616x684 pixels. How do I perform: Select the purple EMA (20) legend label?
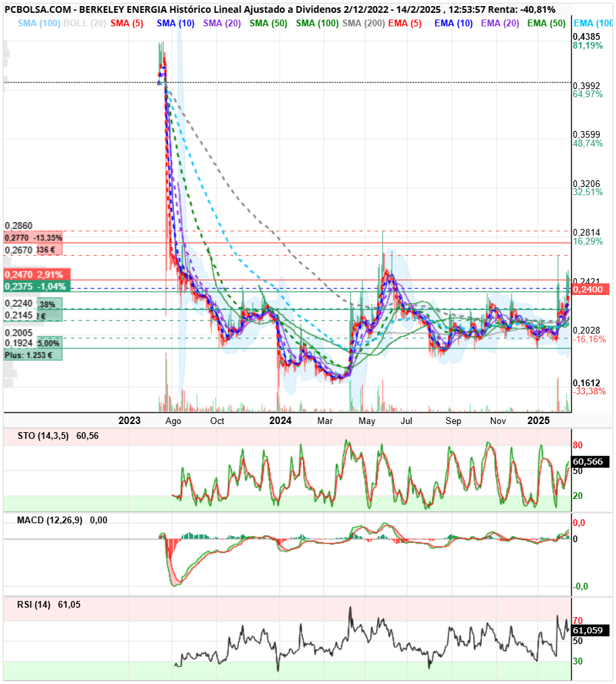click(500, 23)
